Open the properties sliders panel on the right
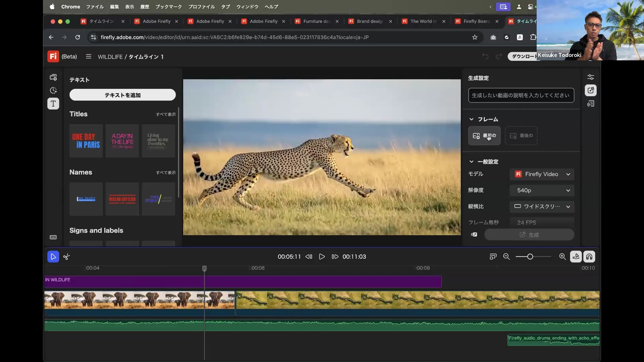This screenshot has height=362, width=644. click(591, 77)
